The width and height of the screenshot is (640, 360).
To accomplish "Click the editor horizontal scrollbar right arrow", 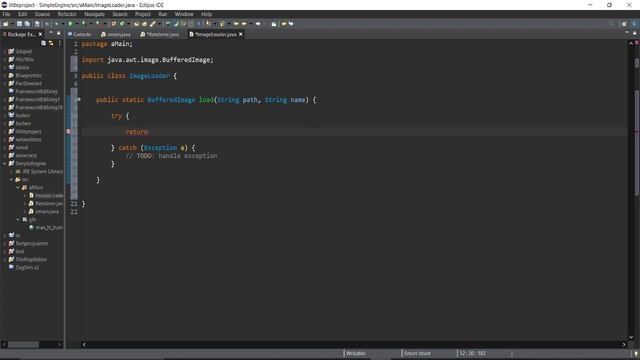I will point(624,344).
